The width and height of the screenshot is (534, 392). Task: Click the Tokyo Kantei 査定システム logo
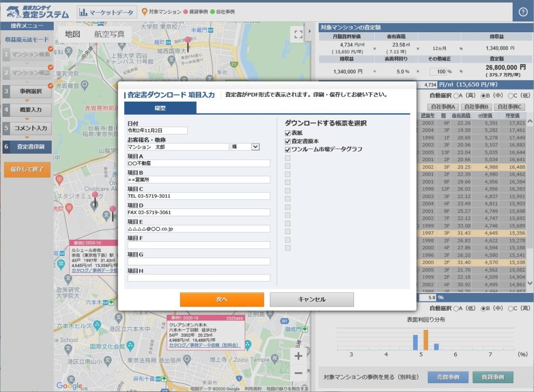click(x=37, y=11)
